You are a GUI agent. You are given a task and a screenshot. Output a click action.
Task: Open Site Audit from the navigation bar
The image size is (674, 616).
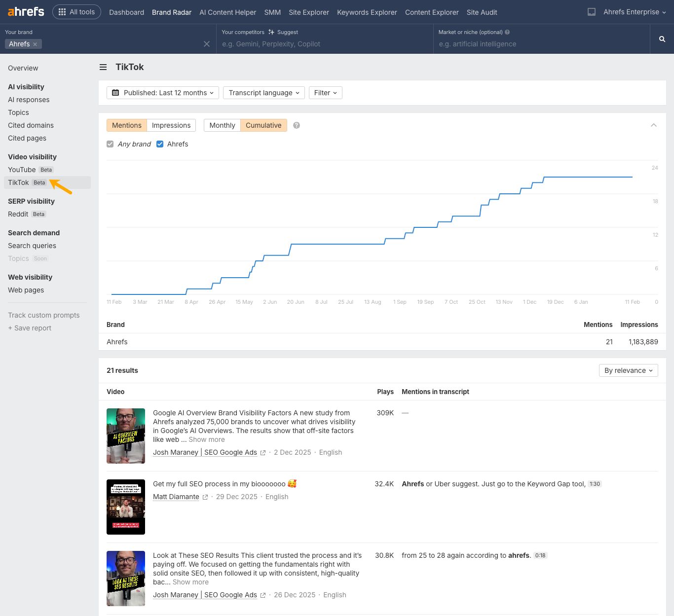click(482, 12)
